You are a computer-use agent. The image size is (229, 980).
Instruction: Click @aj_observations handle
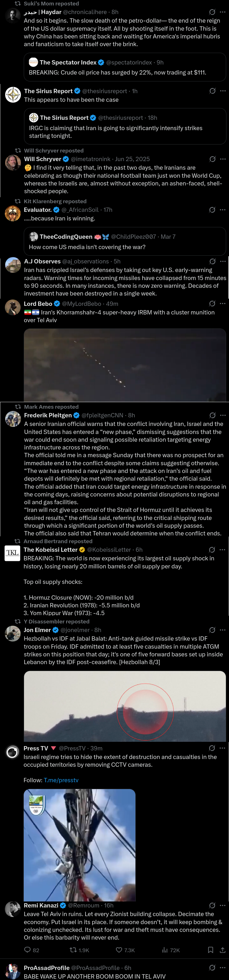pos(86,261)
